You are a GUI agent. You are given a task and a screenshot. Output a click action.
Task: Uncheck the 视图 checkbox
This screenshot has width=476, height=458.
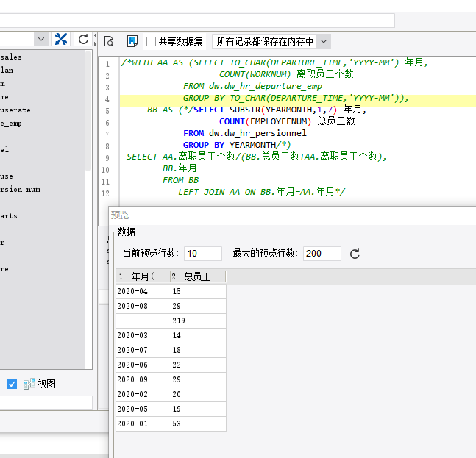(x=12, y=384)
